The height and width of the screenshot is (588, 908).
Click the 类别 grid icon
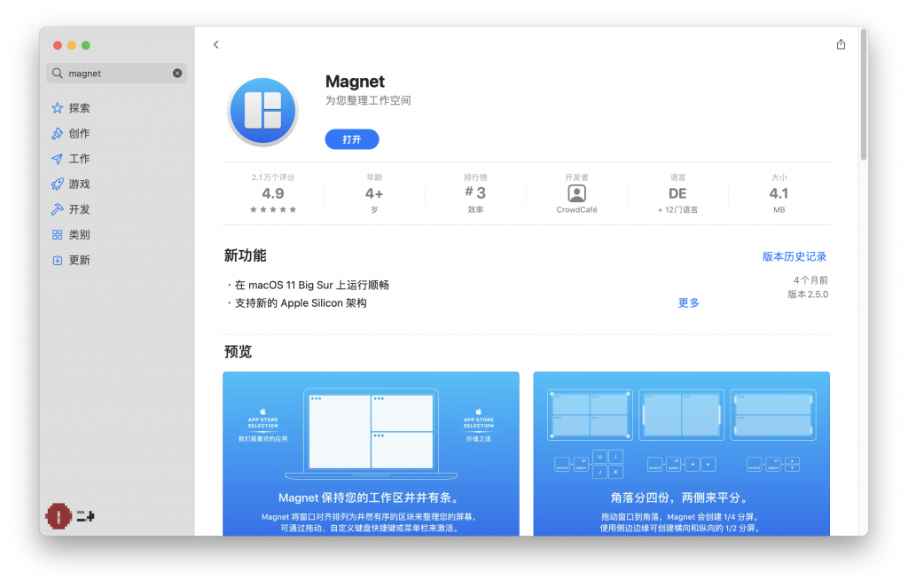point(58,235)
